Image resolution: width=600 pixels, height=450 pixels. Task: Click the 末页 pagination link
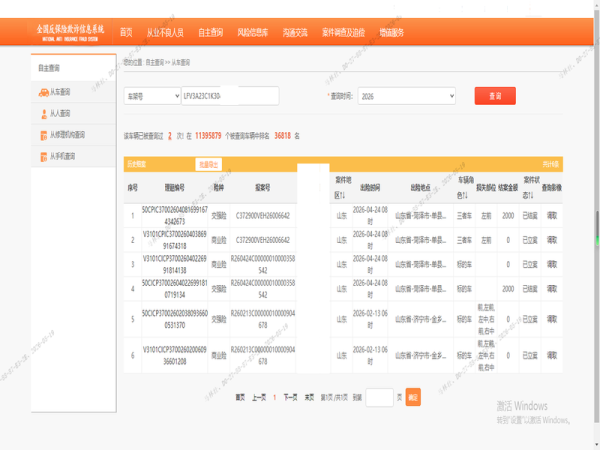(x=309, y=398)
